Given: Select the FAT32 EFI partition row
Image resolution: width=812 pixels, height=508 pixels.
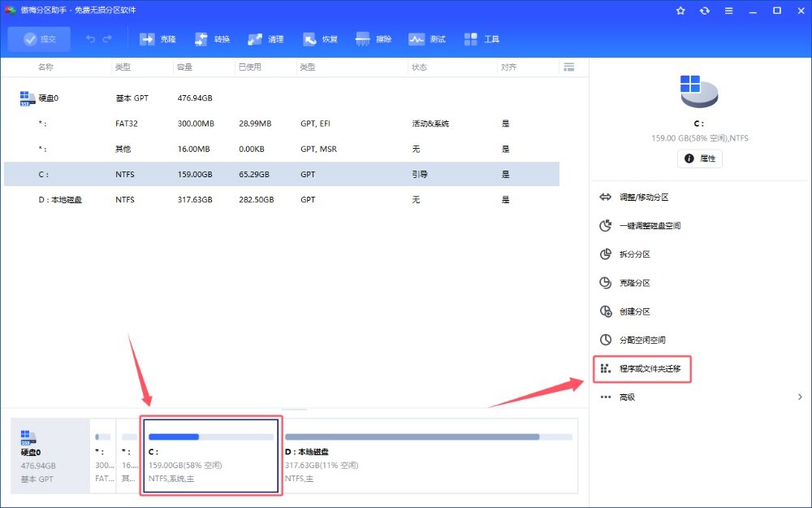Looking at the screenshot, I should (x=282, y=124).
